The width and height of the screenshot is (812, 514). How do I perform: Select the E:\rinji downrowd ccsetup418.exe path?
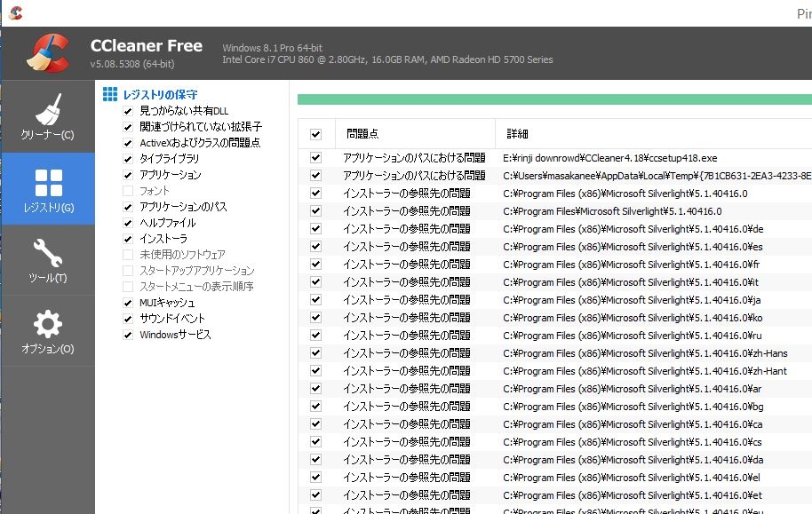tap(610, 158)
